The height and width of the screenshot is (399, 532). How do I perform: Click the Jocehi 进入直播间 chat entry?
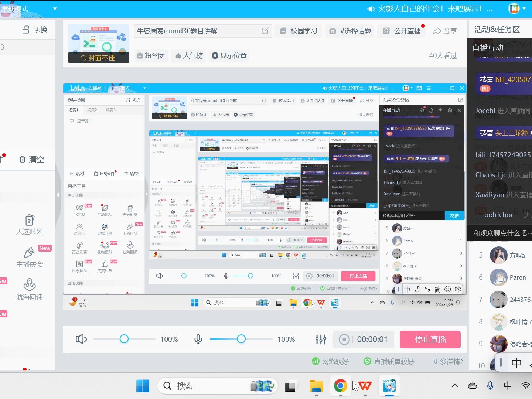coord(503,110)
